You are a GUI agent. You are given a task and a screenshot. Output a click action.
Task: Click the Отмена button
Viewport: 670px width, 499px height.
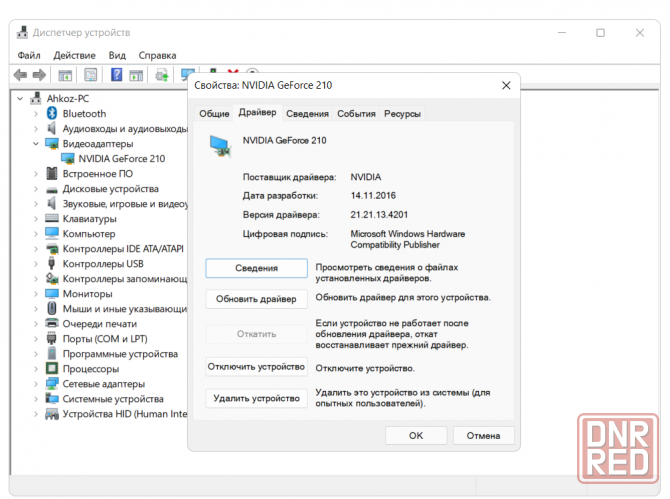[x=483, y=435]
